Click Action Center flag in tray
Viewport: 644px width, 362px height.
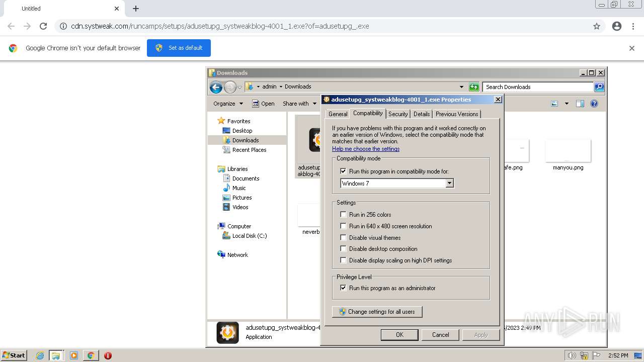click(x=596, y=355)
